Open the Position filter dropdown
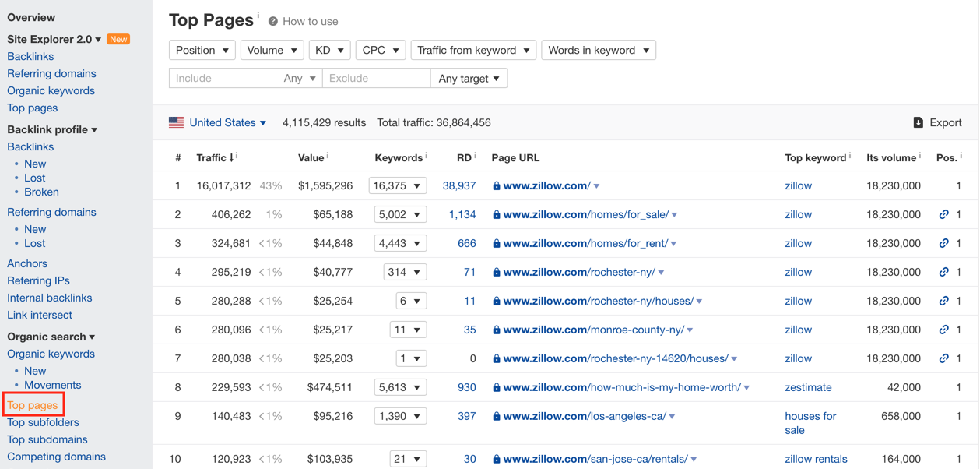Viewport: 980px width, 469px height. coord(202,50)
